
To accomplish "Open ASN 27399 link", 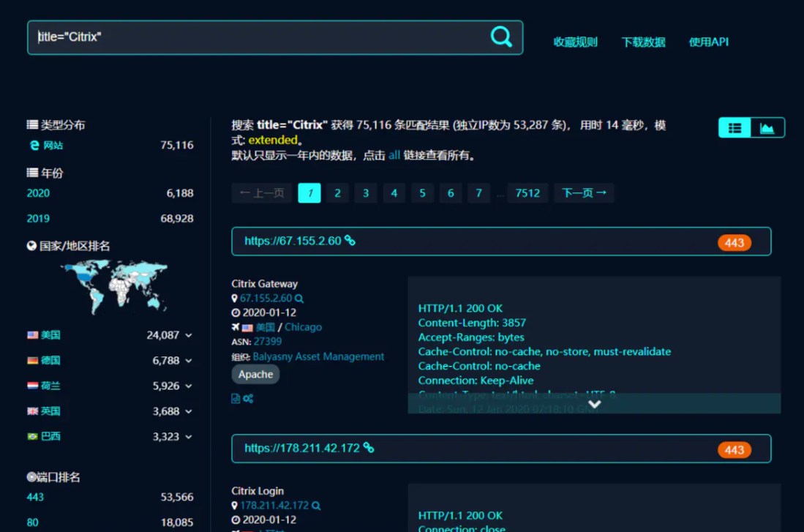I will [x=267, y=342].
